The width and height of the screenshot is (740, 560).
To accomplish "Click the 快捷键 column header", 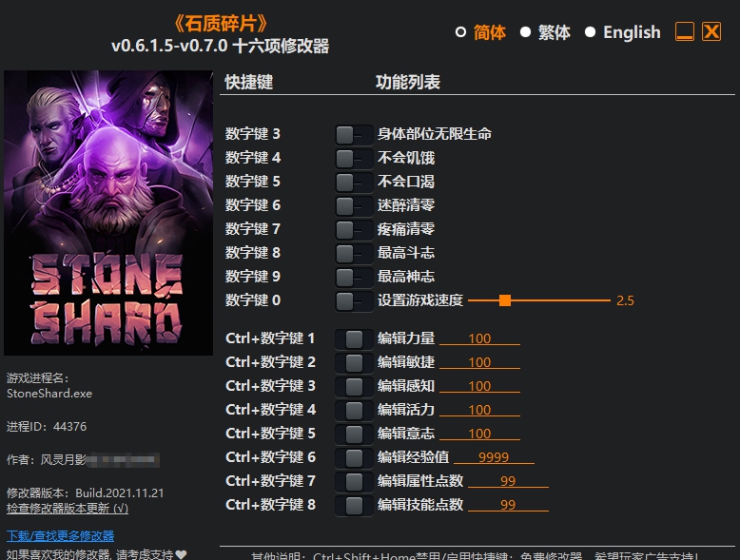I will (248, 82).
